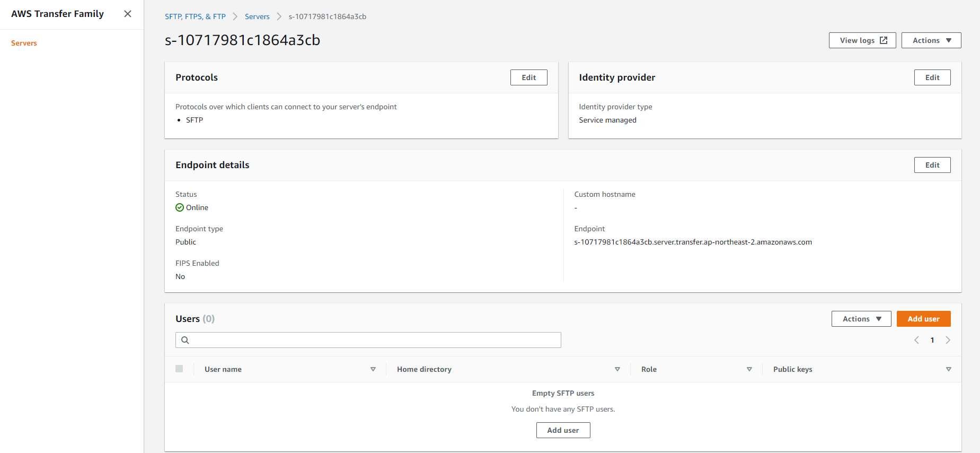Click the Public endpoint type value
The image size is (980, 453).
pos(186,242)
